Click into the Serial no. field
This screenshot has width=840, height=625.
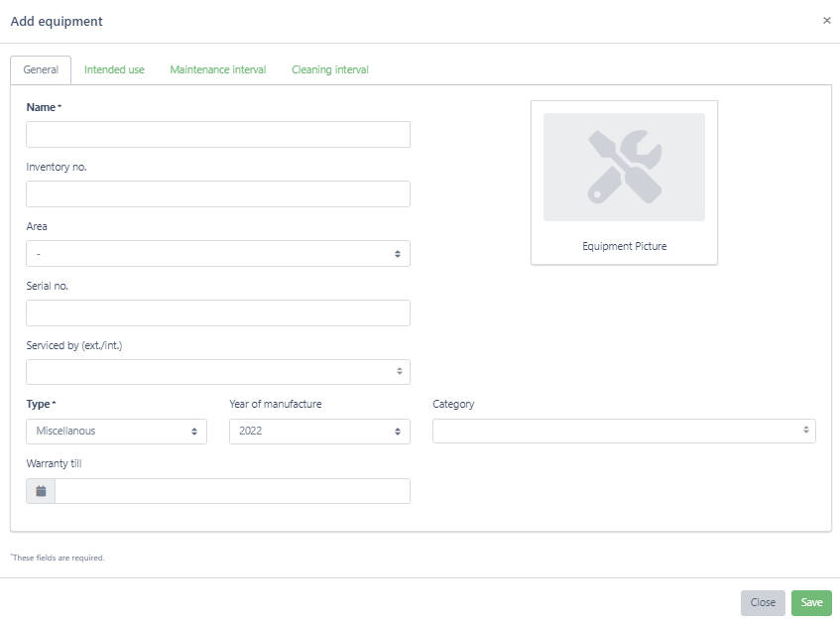click(218, 313)
